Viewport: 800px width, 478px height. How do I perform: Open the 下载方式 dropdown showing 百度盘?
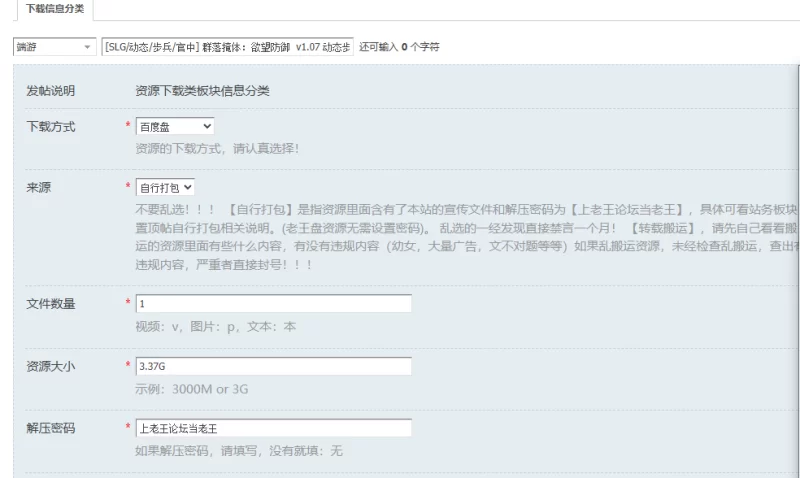[175, 127]
